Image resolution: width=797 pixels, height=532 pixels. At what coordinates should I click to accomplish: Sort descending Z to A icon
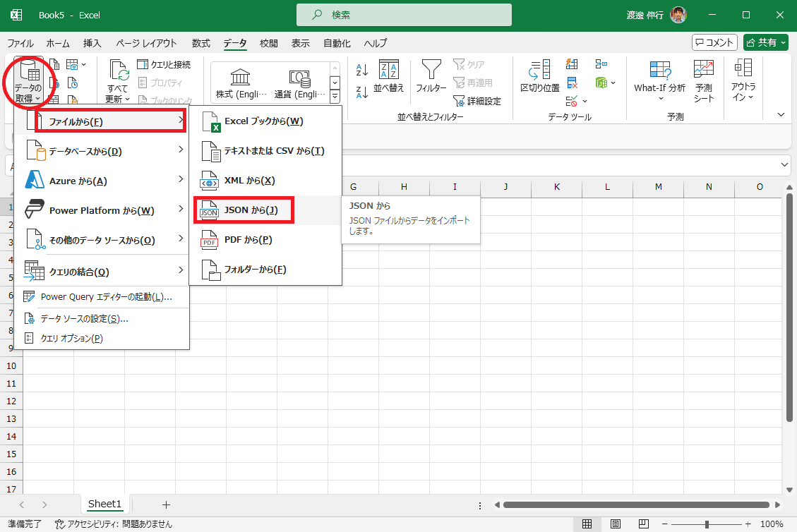click(x=362, y=92)
